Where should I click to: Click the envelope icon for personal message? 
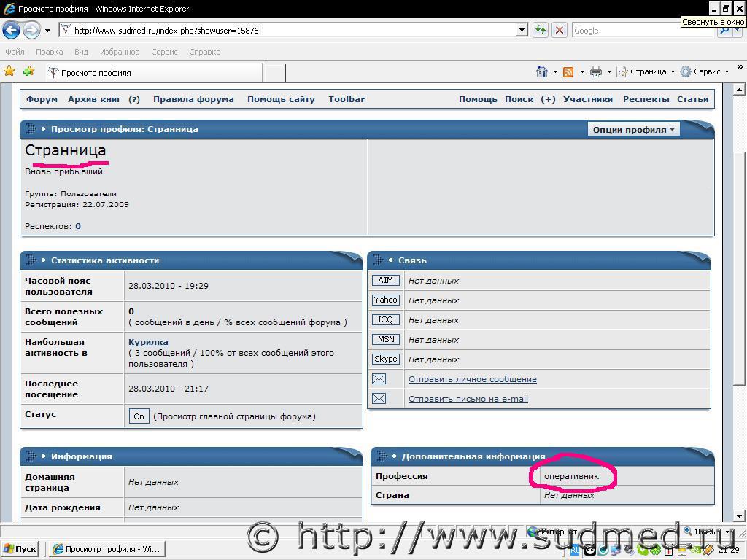point(379,379)
